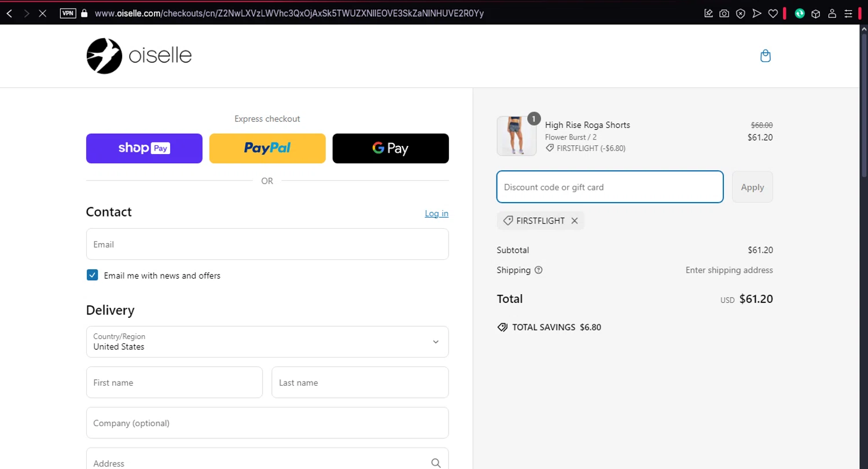Click the browser address bar URL
This screenshot has height=469, width=868.
coord(289,13)
